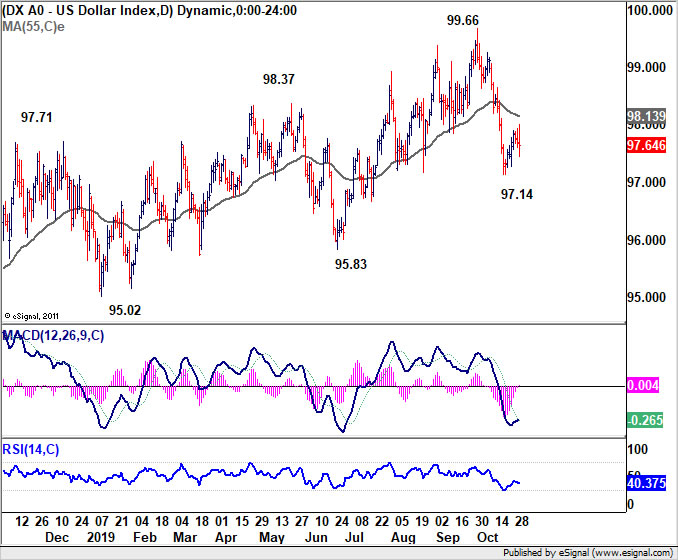Click the blue 40.375 RSI value tag
The image size is (678, 560).
click(x=646, y=483)
